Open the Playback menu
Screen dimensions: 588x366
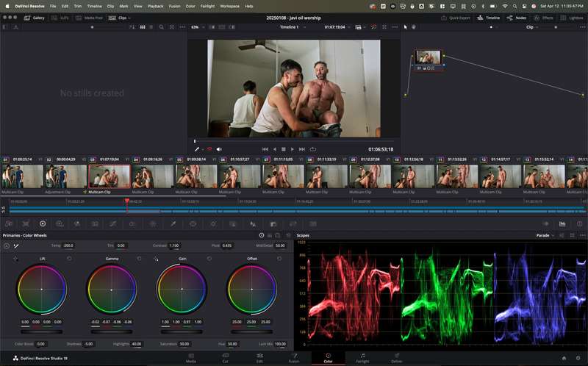pyautogui.click(x=155, y=7)
